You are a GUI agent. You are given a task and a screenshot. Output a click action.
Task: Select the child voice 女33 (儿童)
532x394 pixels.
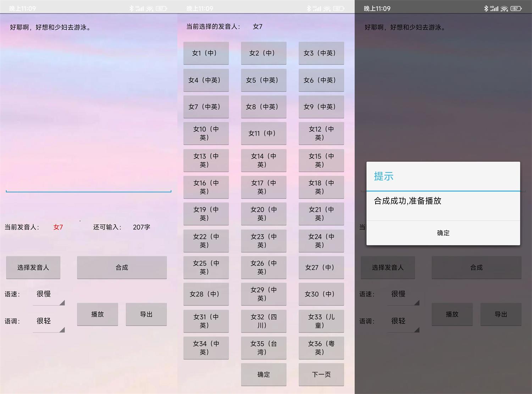click(x=321, y=321)
